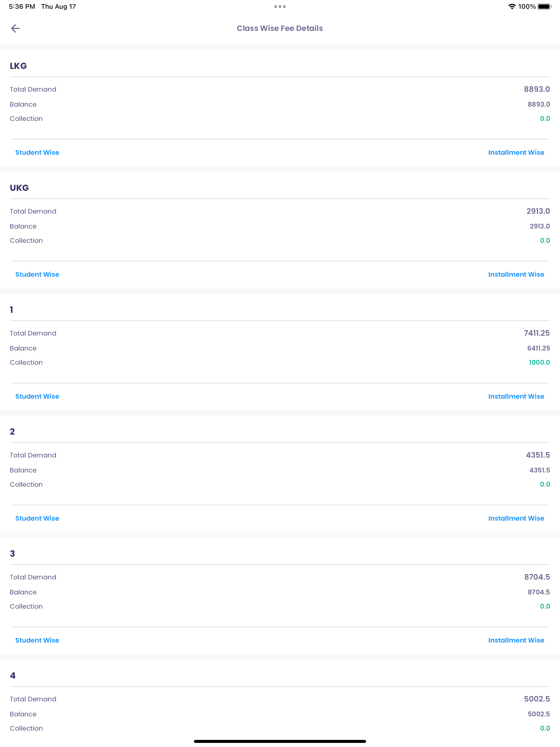Tap class 4 Total Demand 5002.5
The height and width of the screenshot is (747, 560).
pos(537,699)
